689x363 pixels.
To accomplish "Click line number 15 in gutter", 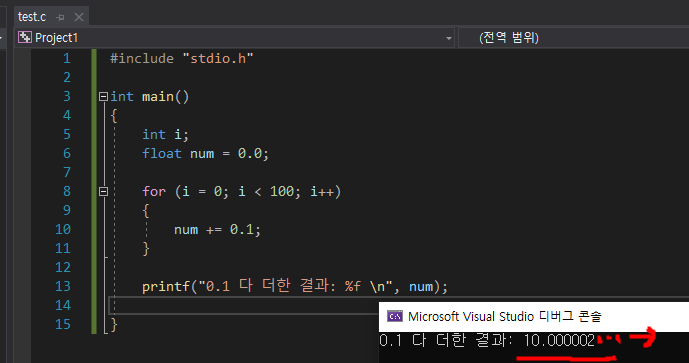I will pos(62,324).
